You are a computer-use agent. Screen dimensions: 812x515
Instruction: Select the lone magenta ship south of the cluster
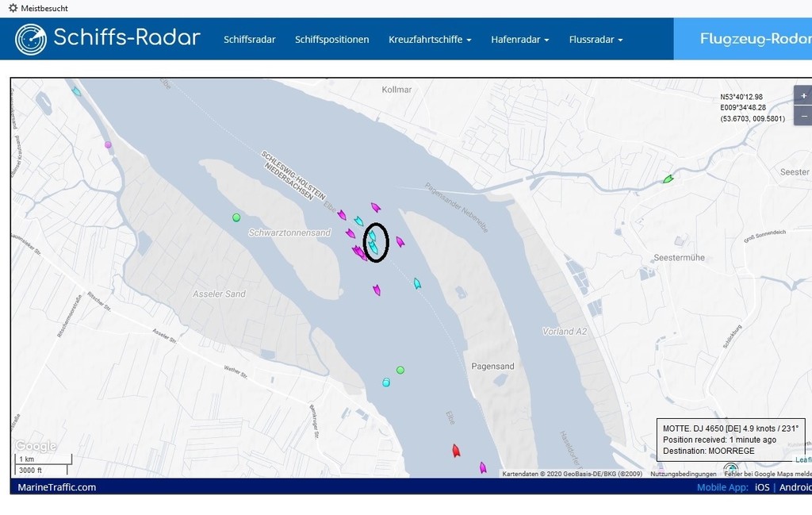377,290
